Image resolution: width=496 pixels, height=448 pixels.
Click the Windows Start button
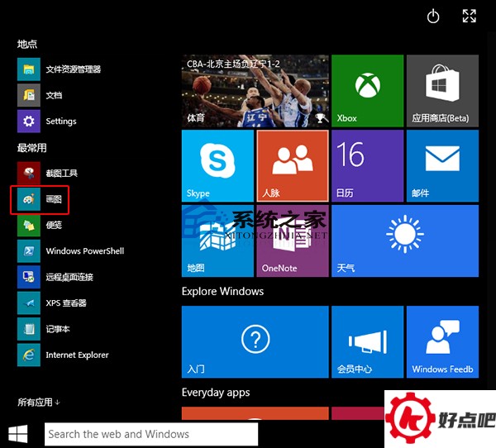pyautogui.click(x=17, y=434)
